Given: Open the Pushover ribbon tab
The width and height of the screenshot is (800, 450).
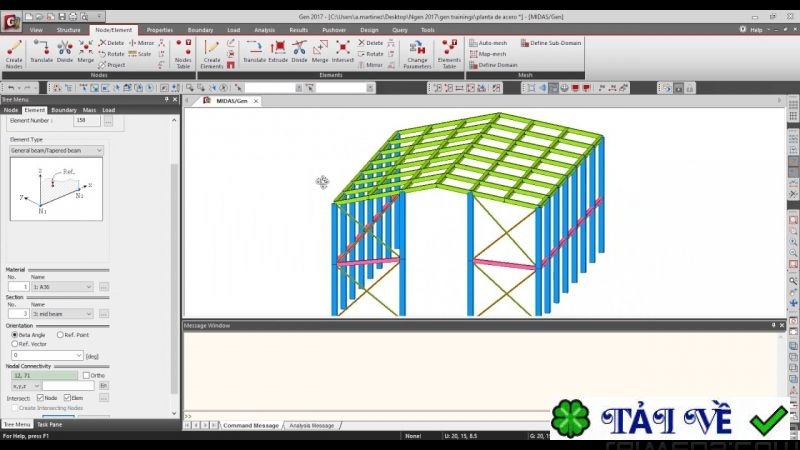Looking at the screenshot, I should coord(334,30).
